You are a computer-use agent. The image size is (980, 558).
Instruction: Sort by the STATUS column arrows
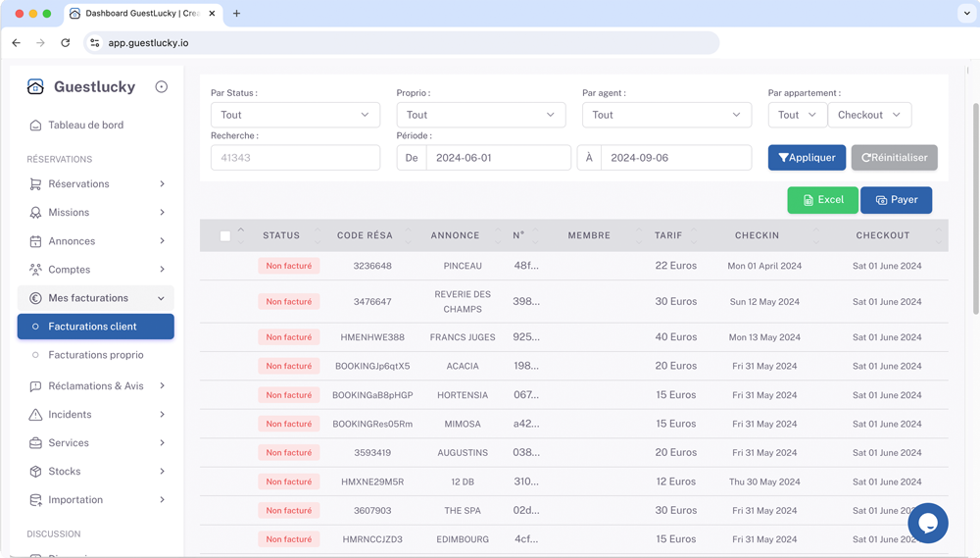(x=318, y=235)
